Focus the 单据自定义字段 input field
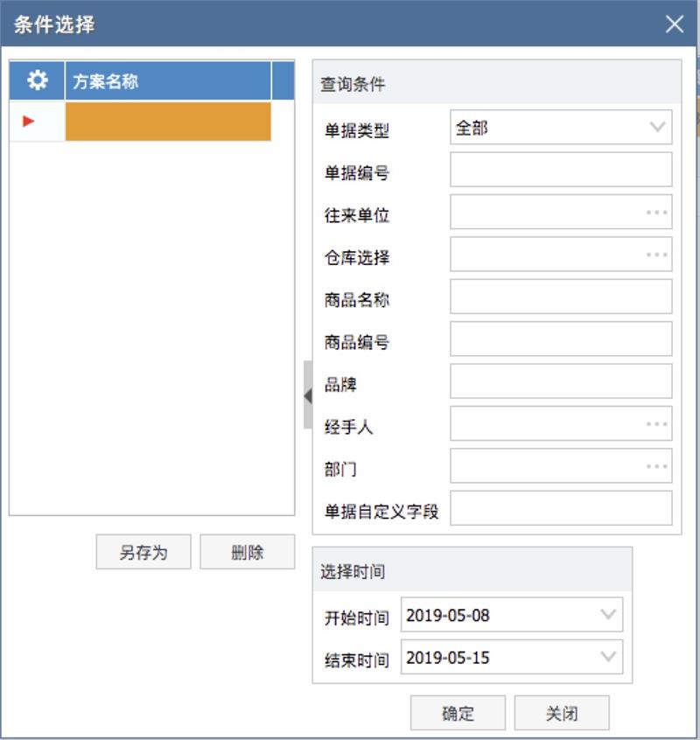The width and height of the screenshot is (700, 740). pyautogui.click(x=561, y=508)
